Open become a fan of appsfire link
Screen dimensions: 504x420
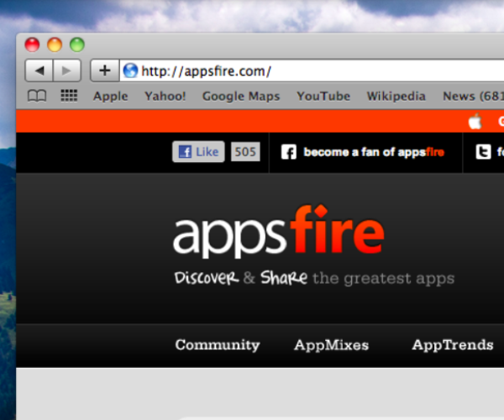[374, 152]
